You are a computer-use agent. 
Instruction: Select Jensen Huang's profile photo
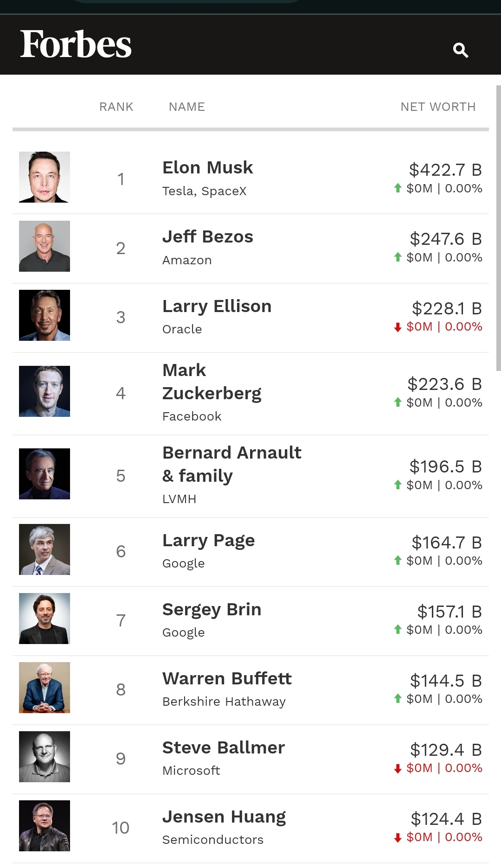45,826
